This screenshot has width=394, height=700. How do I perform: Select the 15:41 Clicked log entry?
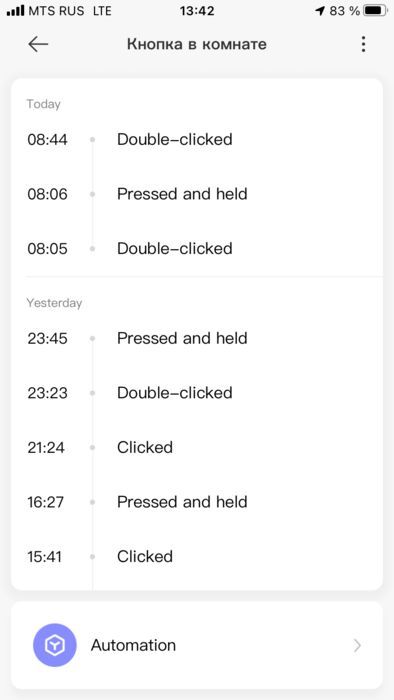[197, 557]
